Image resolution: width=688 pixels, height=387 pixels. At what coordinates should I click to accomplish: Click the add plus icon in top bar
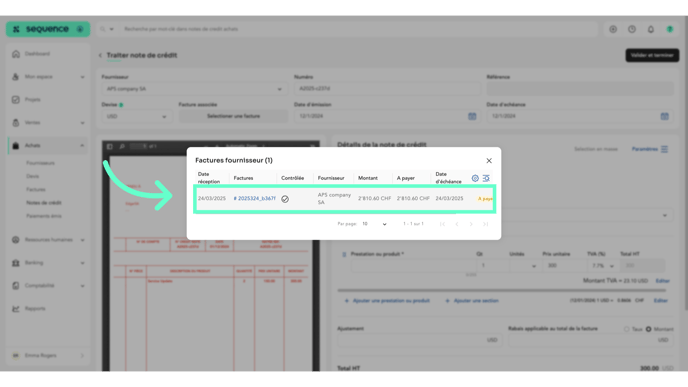[x=613, y=29]
